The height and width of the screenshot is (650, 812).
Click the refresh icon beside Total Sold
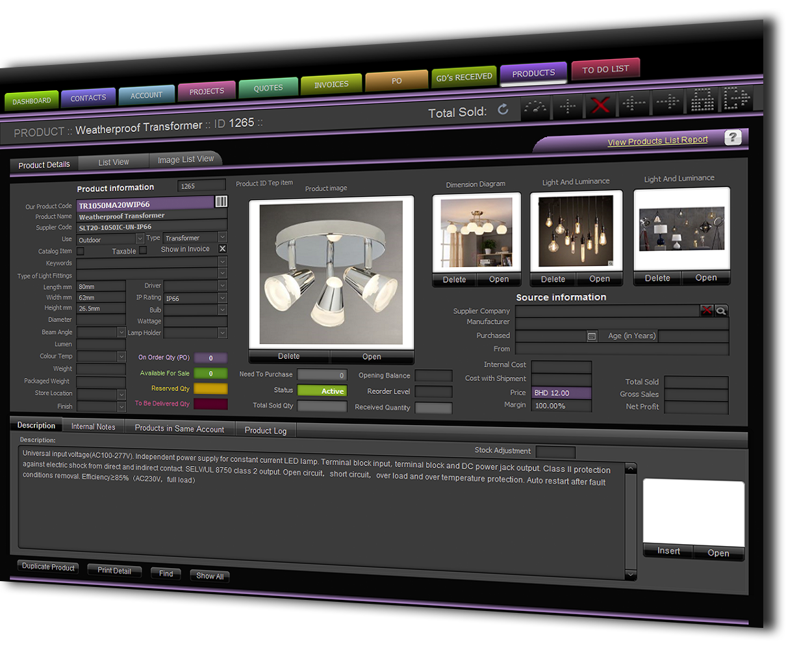coord(503,109)
